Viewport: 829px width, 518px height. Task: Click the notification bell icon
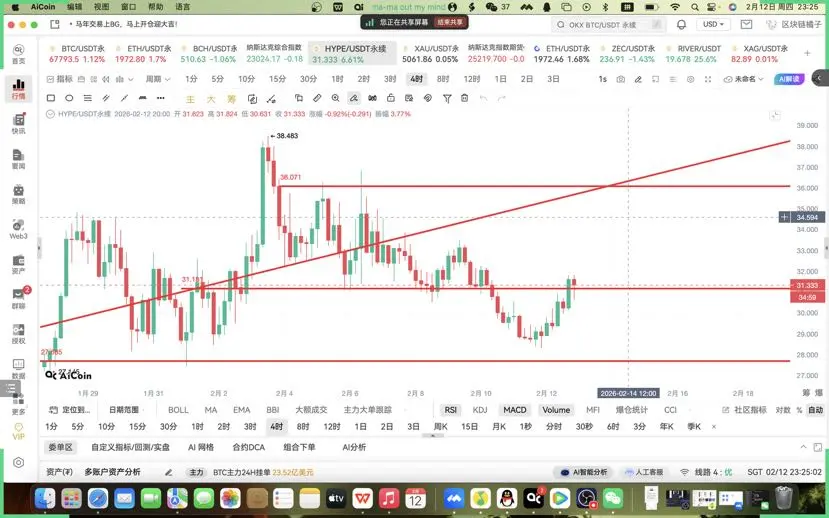pyautogui.click(x=681, y=24)
